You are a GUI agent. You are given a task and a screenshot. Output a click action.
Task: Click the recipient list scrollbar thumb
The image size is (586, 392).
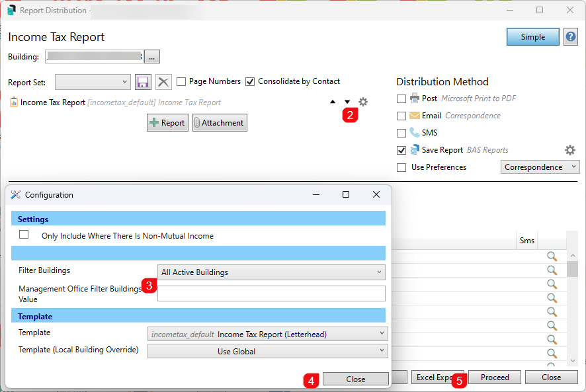coord(573,268)
